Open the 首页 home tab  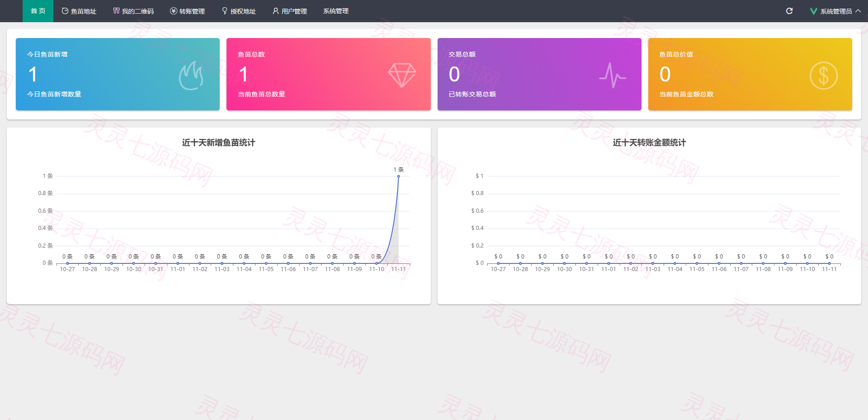click(38, 11)
